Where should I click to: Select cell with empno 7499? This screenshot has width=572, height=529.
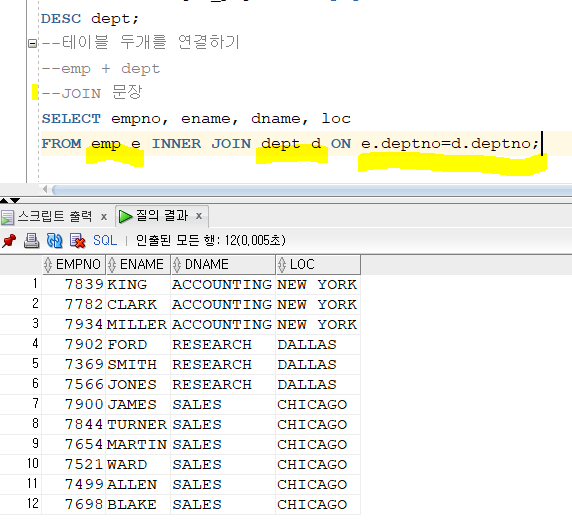point(74,485)
